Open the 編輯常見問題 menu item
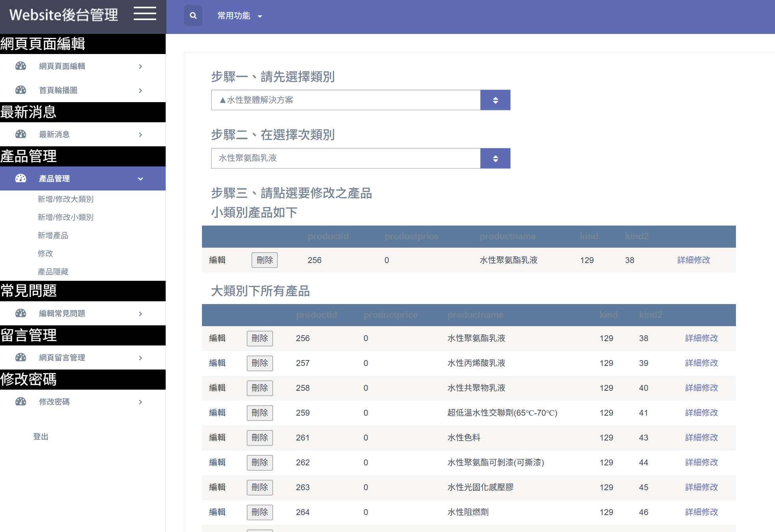The height and width of the screenshot is (532, 775). [83, 314]
